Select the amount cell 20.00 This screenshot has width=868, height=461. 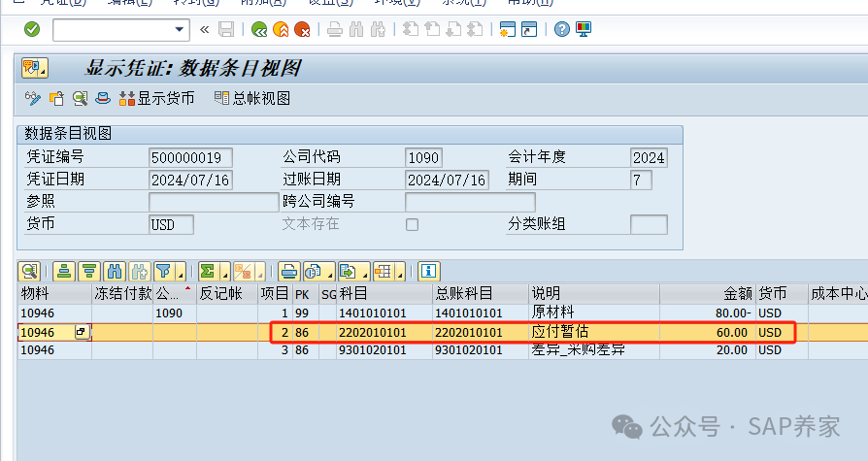707,350
